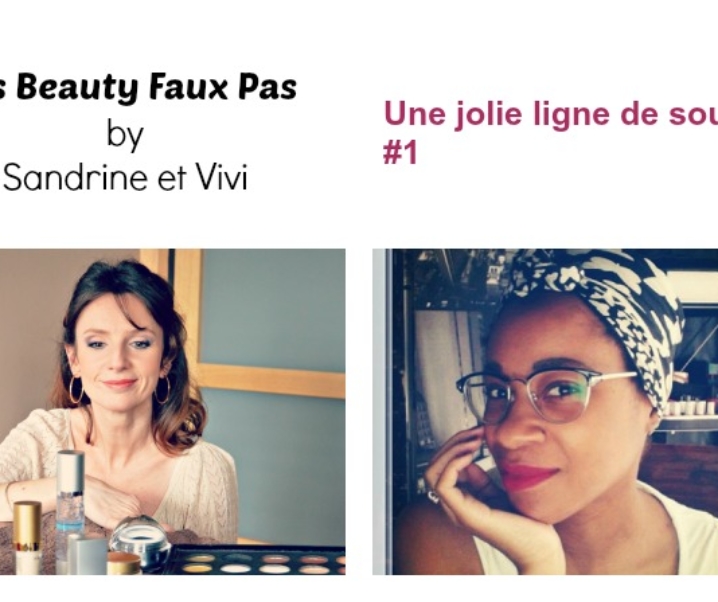718x602 pixels.
Task: Click the eyeglasses in the right photo
Action: pyautogui.click(x=545, y=396)
